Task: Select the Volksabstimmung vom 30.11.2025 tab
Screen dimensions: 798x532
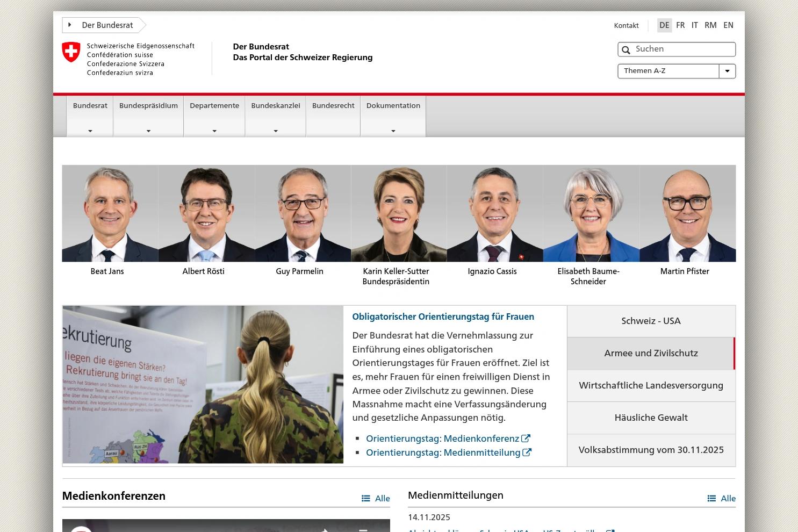Action: (651, 450)
